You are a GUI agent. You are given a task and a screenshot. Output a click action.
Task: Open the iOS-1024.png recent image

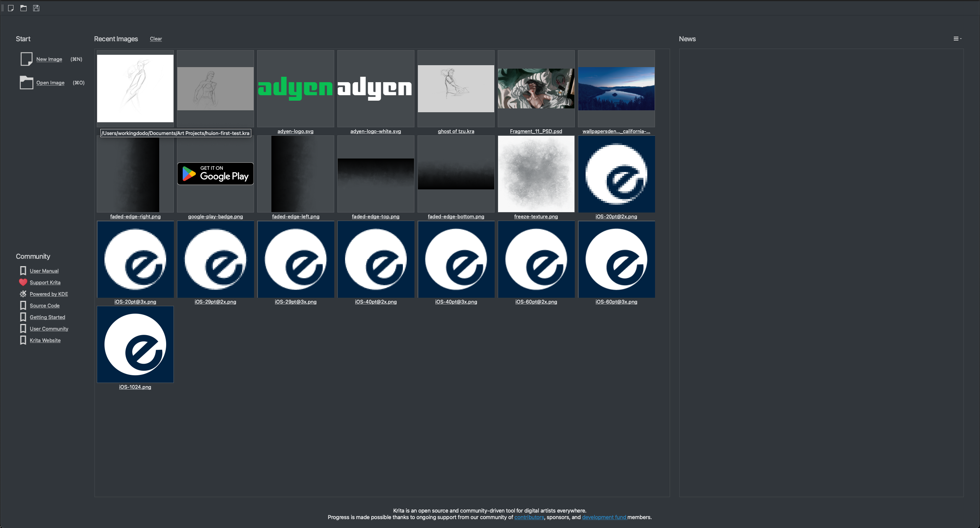[x=135, y=344]
